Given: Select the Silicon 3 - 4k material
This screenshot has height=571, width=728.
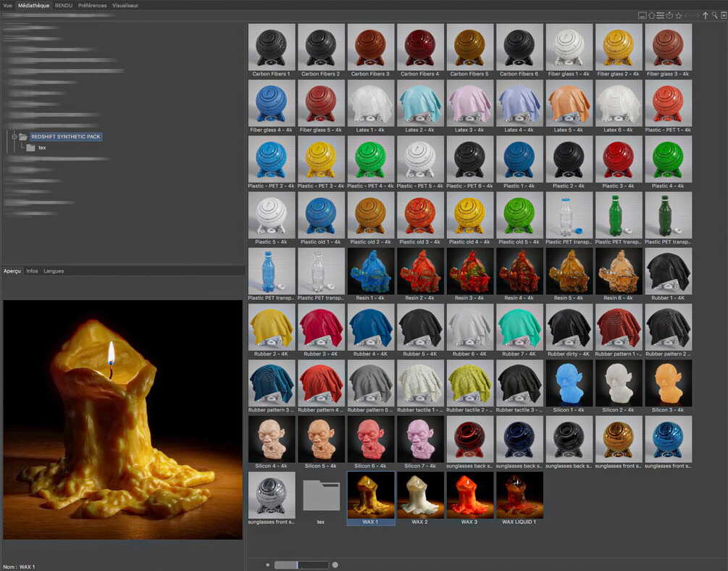Looking at the screenshot, I should pyautogui.click(x=668, y=386).
